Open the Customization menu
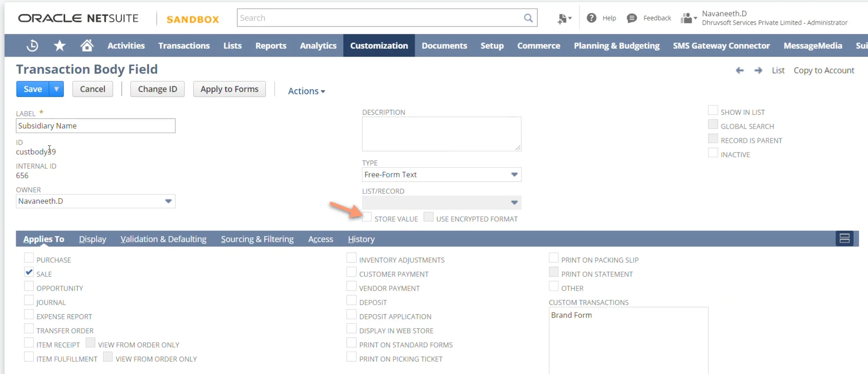The height and width of the screenshot is (374, 868). click(x=379, y=45)
